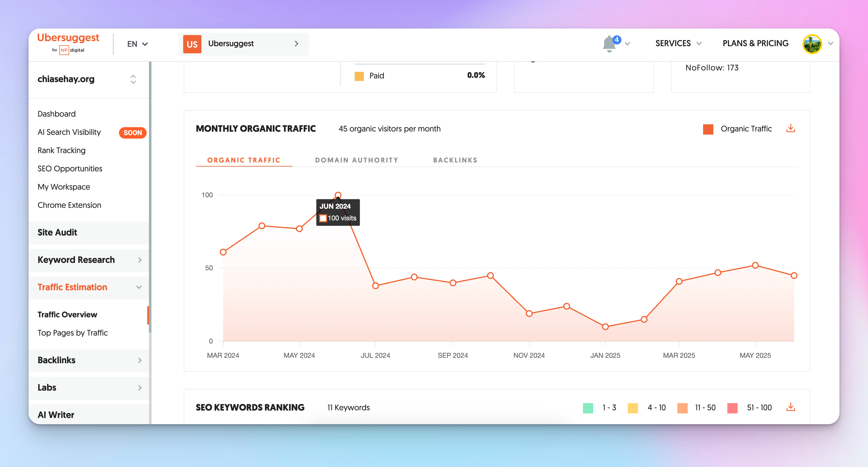The width and height of the screenshot is (868, 467).
Task: Open My Workspace
Action: point(64,187)
